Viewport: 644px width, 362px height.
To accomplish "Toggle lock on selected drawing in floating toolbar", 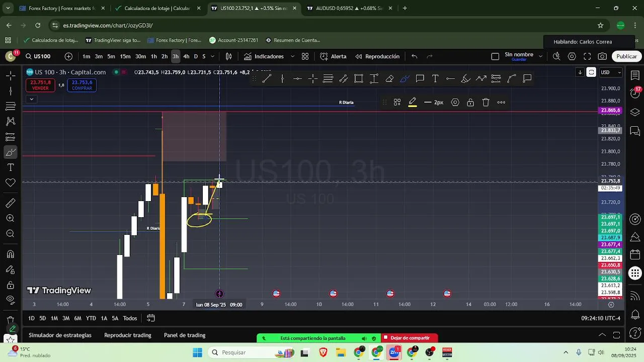I will click(x=470, y=102).
